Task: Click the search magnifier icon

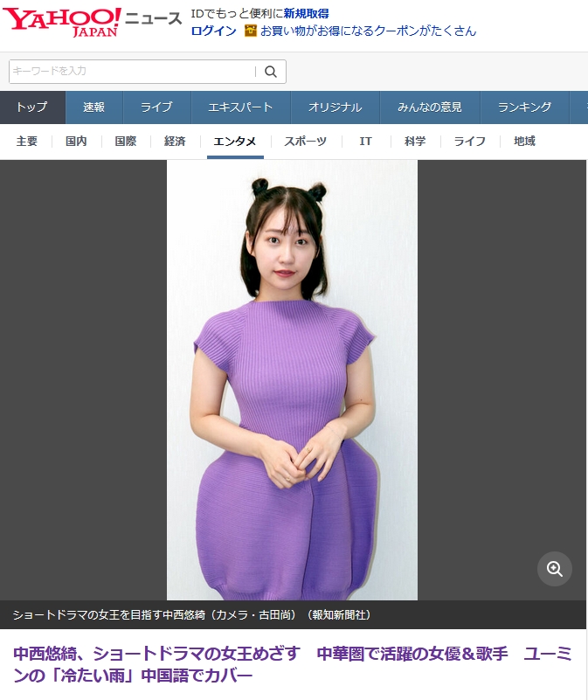Action: point(271,72)
